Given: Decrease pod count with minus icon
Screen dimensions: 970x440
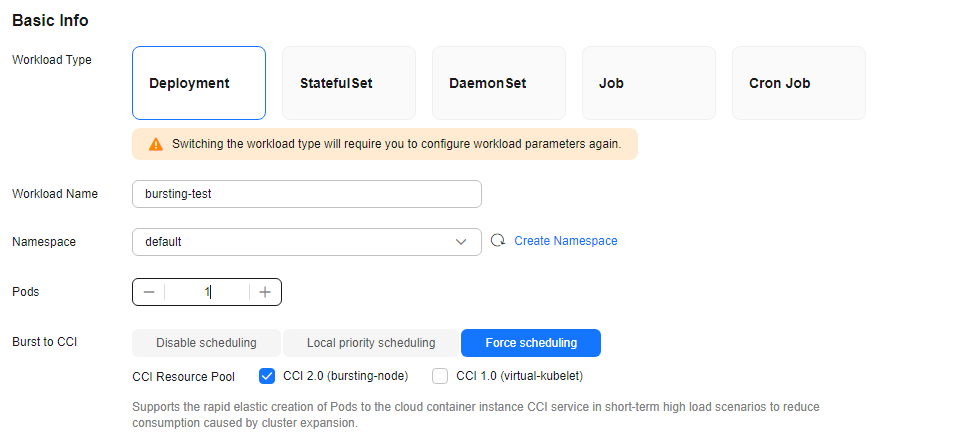Looking at the screenshot, I should 148,292.
